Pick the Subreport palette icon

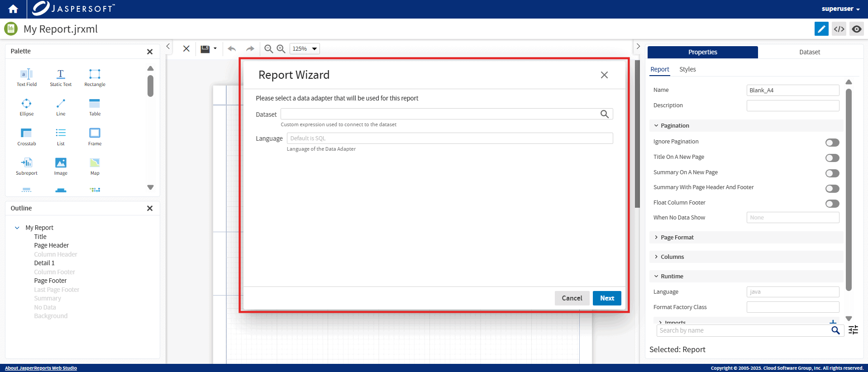click(26, 165)
